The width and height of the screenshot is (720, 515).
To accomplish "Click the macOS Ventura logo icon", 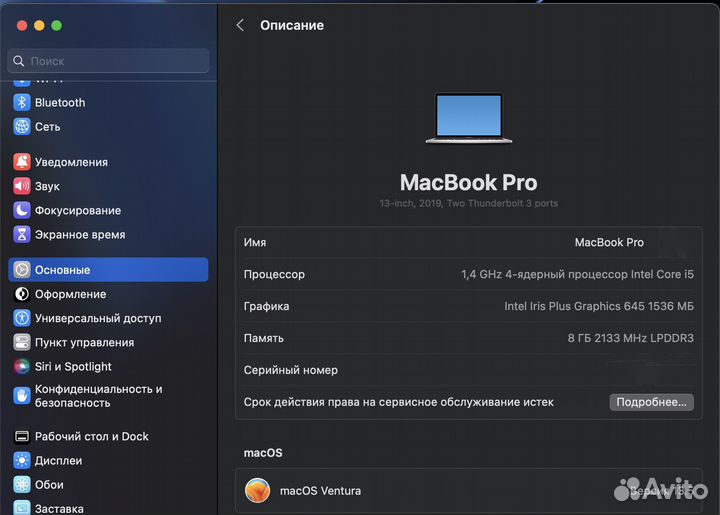I will coord(257,491).
